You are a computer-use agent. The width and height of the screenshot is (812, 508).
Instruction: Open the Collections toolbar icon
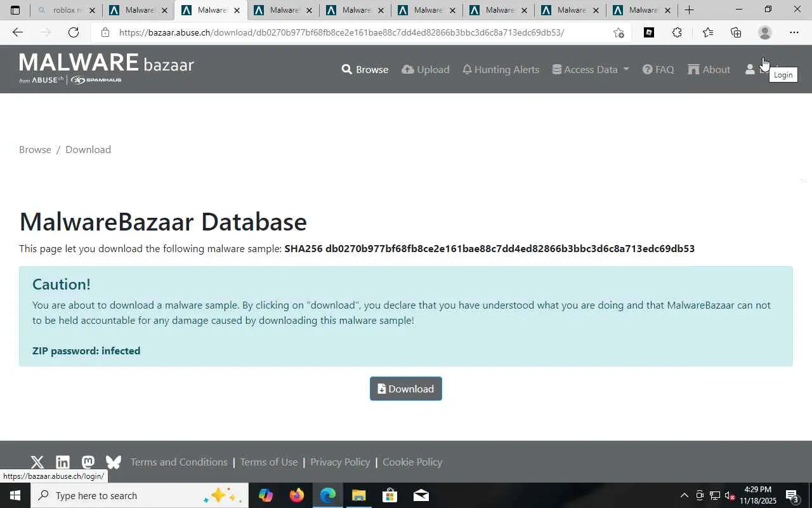click(x=736, y=32)
